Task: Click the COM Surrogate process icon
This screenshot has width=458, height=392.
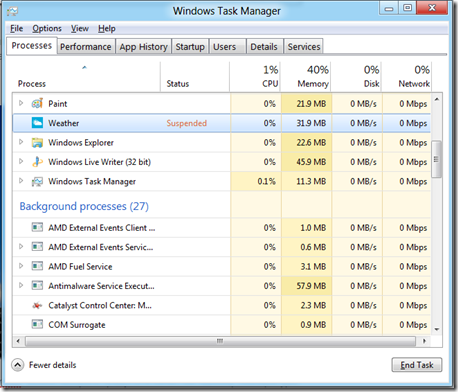Action: [x=37, y=324]
